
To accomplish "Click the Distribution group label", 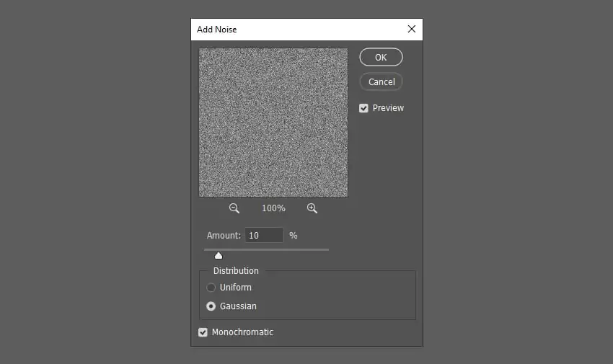I will [x=236, y=270].
